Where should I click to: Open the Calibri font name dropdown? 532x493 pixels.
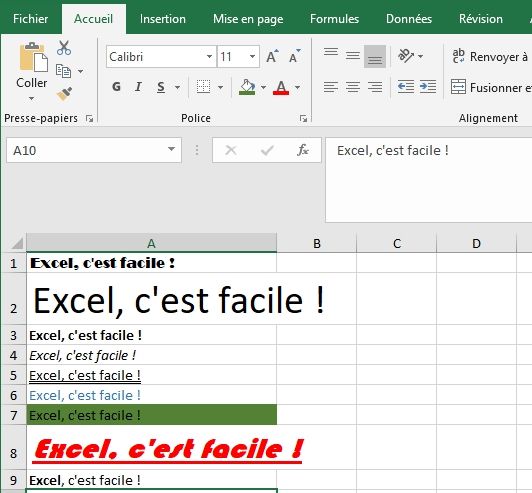point(209,57)
